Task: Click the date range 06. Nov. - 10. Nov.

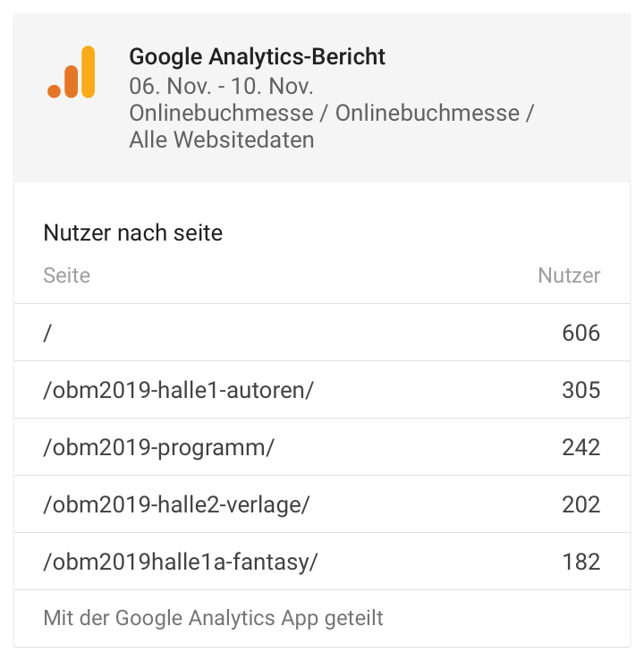Action: [221, 86]
